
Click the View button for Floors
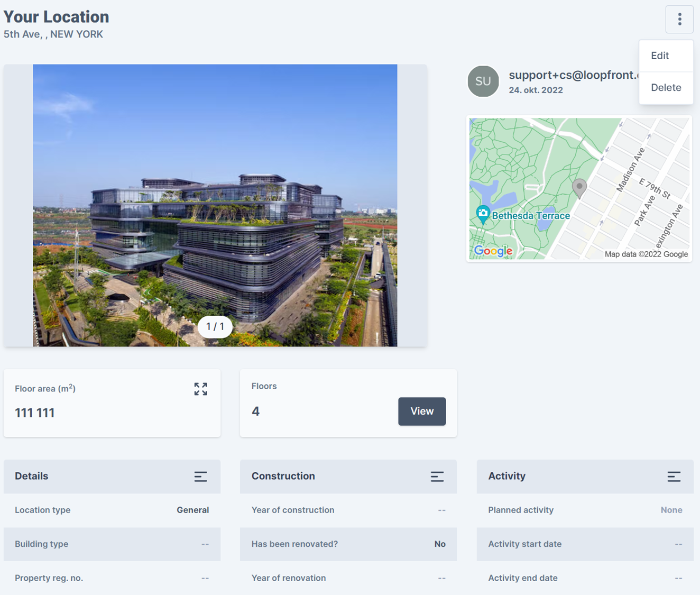point(422,411)
